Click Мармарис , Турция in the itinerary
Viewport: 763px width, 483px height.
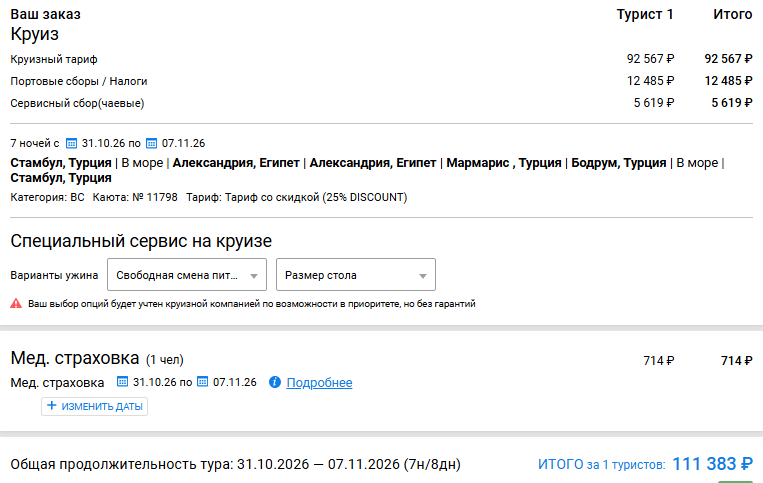pyautogui.click(x=504, y=163)
